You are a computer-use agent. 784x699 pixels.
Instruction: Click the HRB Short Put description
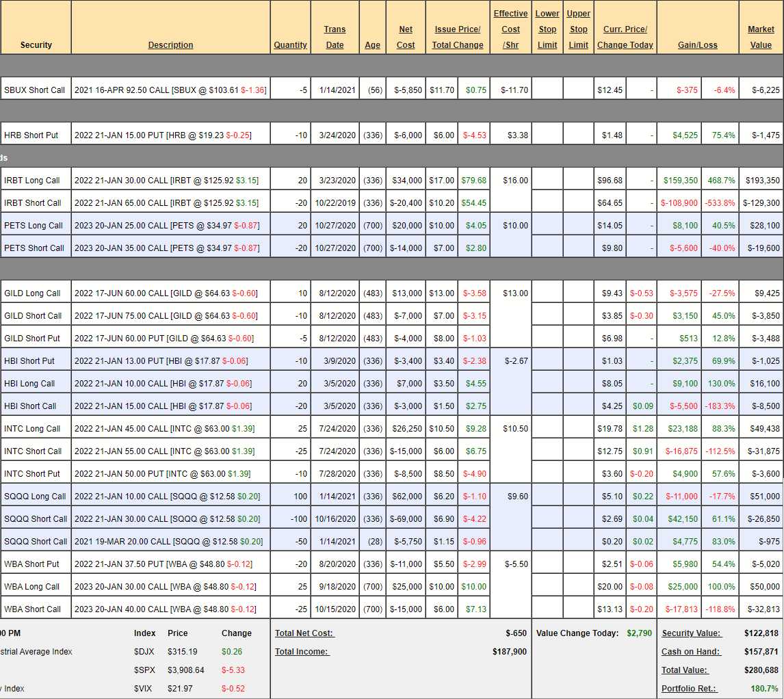[x=163, y=135]
